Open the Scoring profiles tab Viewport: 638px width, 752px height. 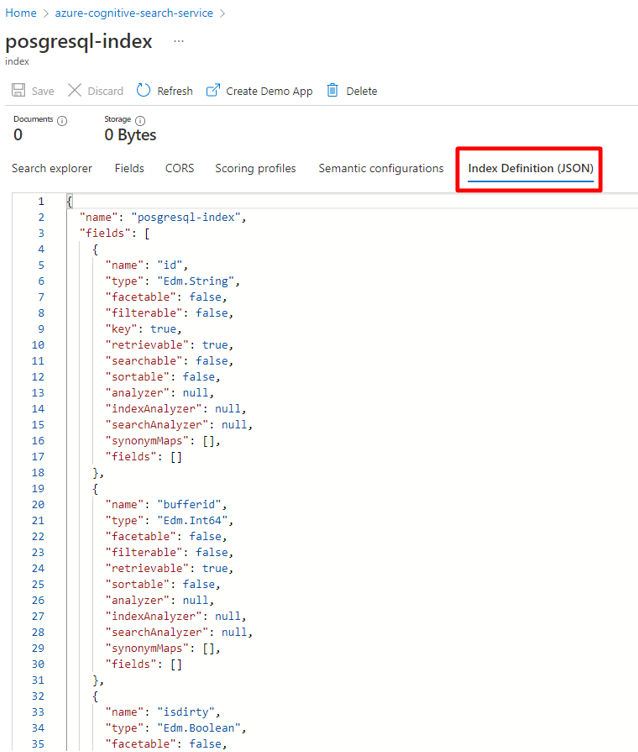click(255, 168)
